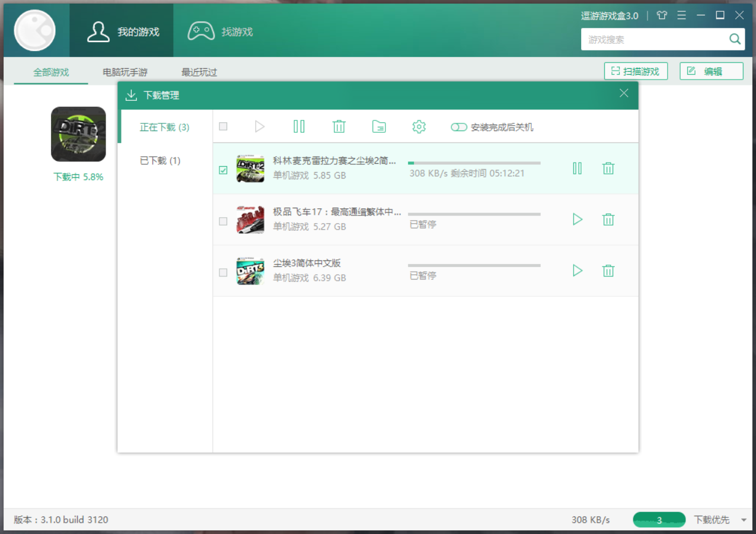Image resolution: width=756 pixels, height=534 pixels.
Task: Click the 极品飞车17 progress bar
Action: [x=474, y=214]
